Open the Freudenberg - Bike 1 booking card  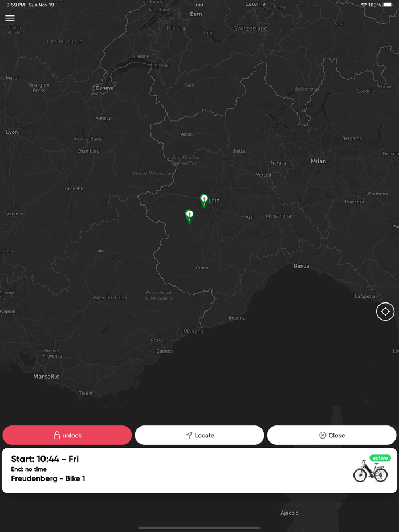coord(199,470)
